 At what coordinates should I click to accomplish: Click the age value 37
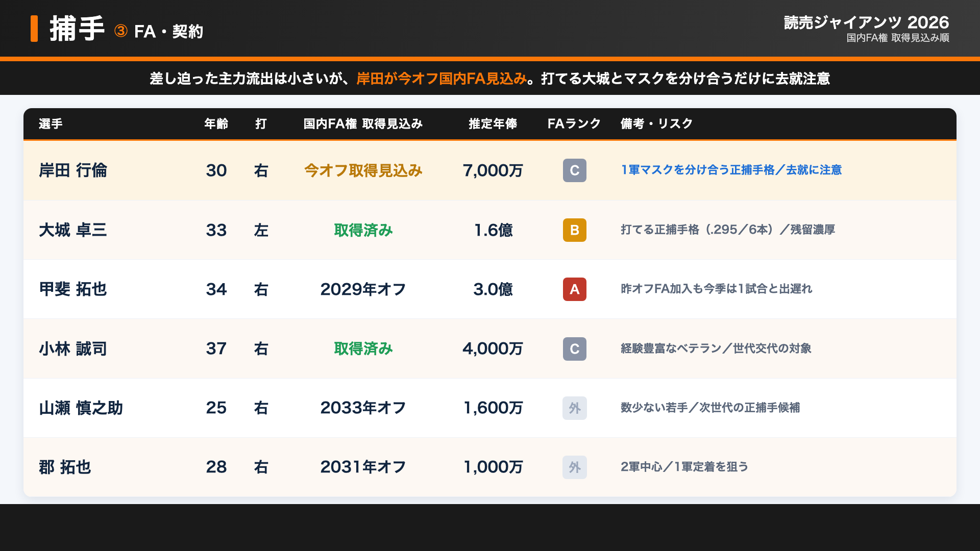pyautogui.click(x=216, y=349)
